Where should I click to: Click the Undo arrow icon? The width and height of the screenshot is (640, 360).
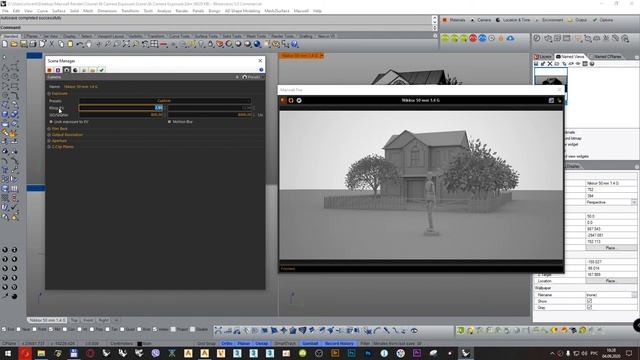coord(80,44)
